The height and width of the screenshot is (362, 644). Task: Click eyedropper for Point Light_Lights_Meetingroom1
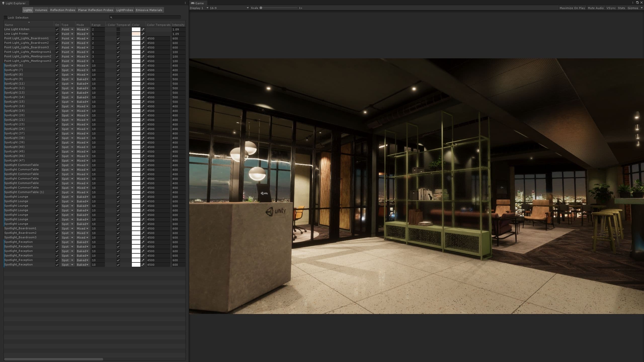[143, 52]
